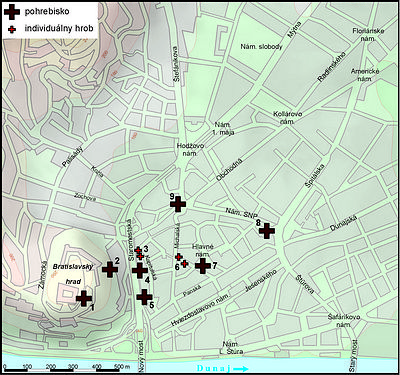Click the individuálny hrob legend red cross

pos(12,30)
